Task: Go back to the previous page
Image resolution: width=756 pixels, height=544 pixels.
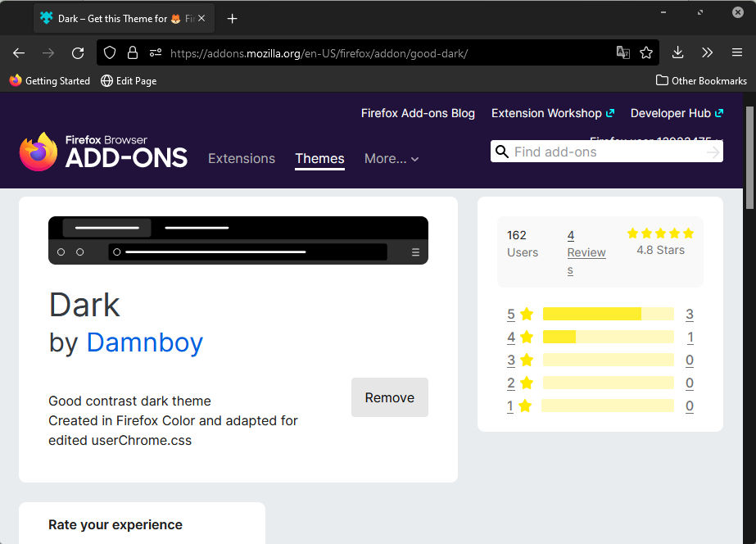Action: coord(19,53)
